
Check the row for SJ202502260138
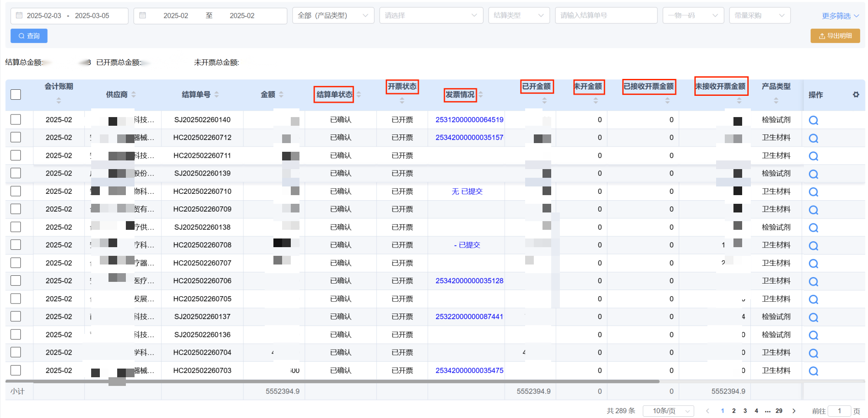pos(16,227)
